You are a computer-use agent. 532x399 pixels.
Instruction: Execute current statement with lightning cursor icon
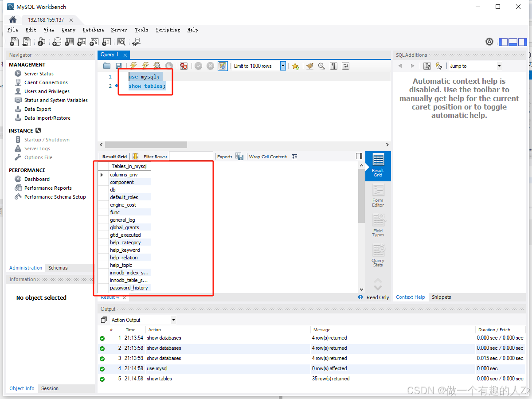click(x=145, y=66)
